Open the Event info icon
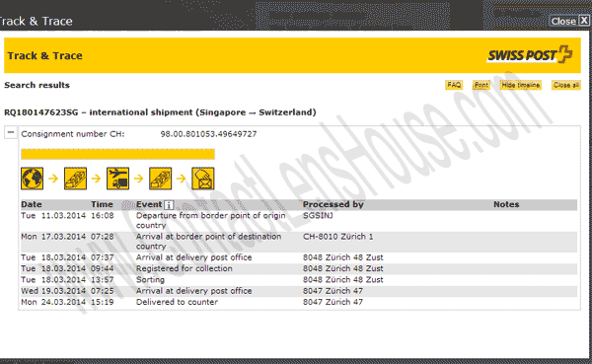Image resolution: width=592 pixels, height=364 pixels. 169,205
